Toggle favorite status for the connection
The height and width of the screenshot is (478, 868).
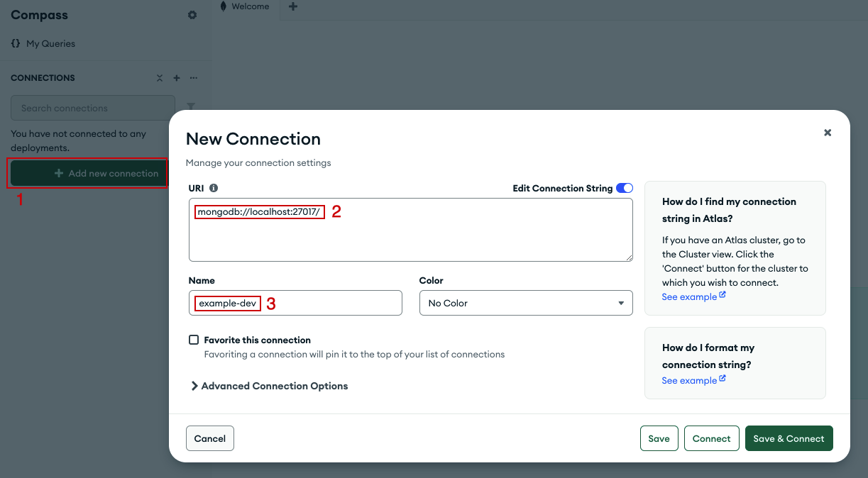pos(194,339)
